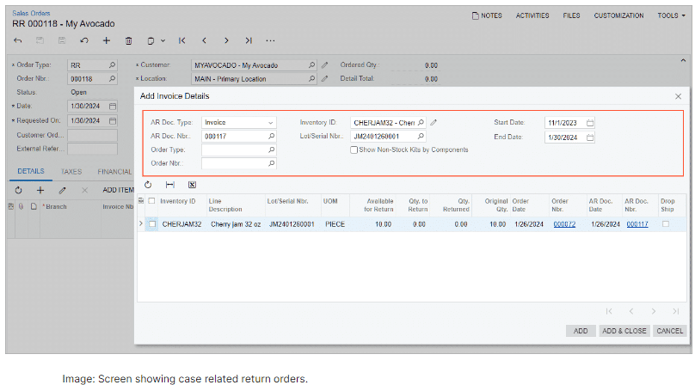
Task: Click the dialog Order Nbr. input field
Action: (238, 163)
